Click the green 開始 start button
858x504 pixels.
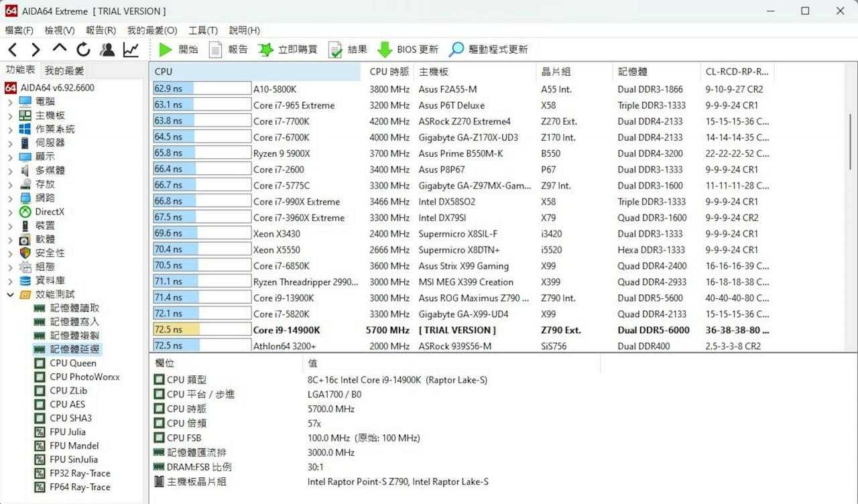pos(178,50)
